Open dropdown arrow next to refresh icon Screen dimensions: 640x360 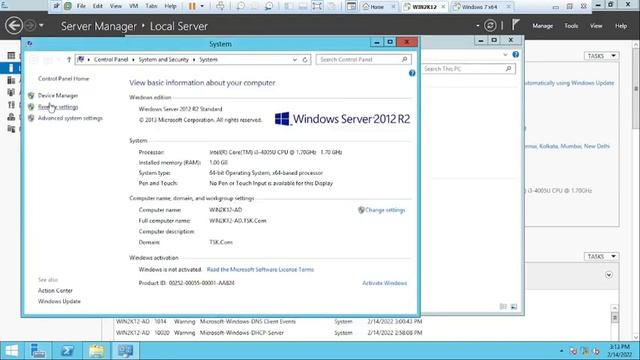[x=478, y=26]
